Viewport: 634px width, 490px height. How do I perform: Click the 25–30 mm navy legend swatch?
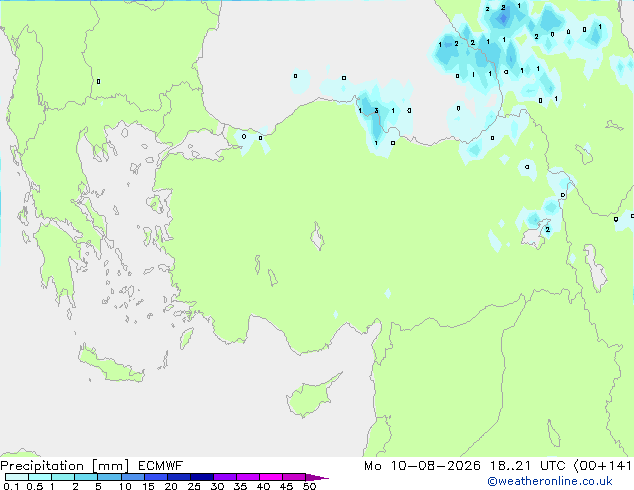(202, 477)
